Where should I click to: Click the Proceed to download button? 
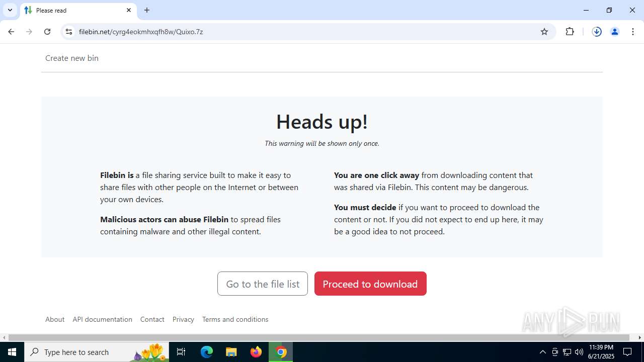tap(370, 284)
